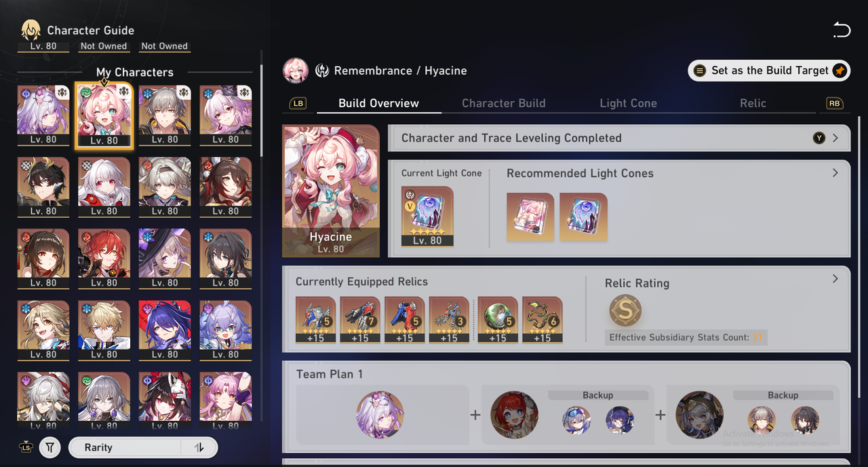Image resolution: width=868 pixels, height=467 pixels.
Task: Toggle the ascending/descending sort order arrows
Action: (x=199, y=447)
